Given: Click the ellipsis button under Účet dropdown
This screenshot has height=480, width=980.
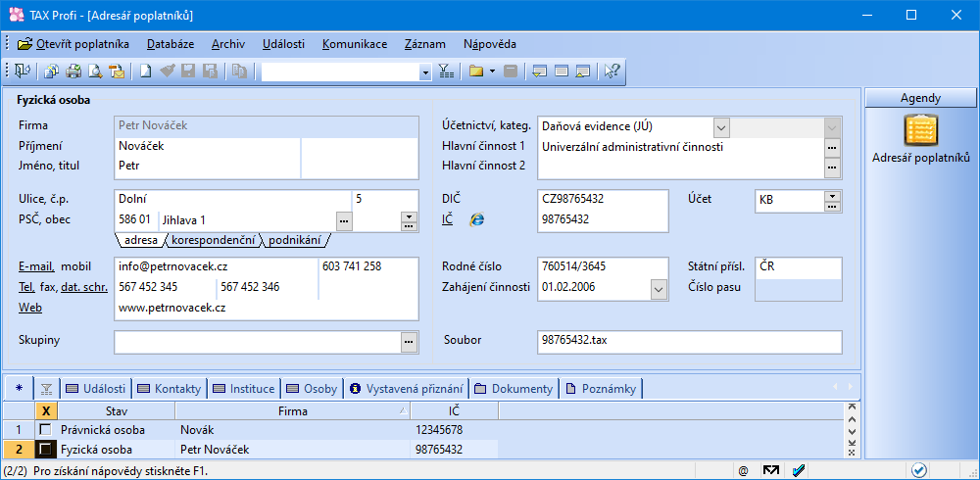Looking at the screenshot, I should click(832, 207).
